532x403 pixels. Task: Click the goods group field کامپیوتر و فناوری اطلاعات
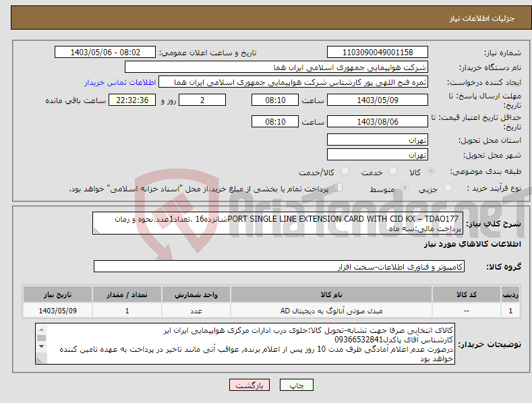click(x=279, y=267)
